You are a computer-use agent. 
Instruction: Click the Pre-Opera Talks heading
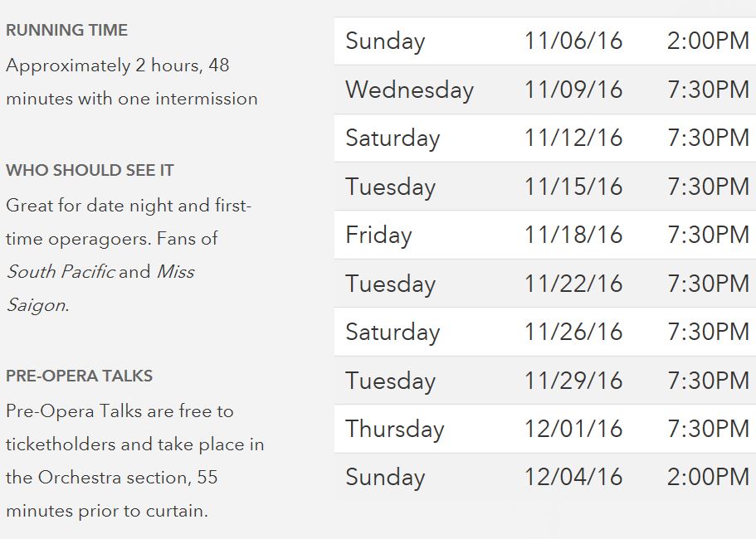[79, 376]
